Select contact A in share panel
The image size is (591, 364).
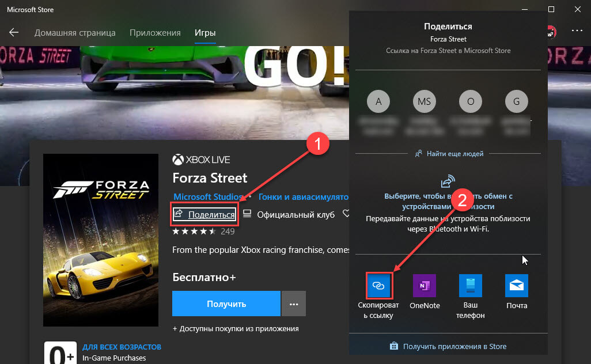(x=378, y=101)
